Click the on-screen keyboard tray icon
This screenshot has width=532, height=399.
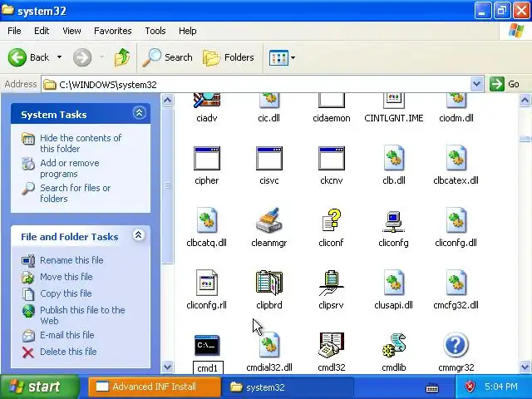pos(432,387)
